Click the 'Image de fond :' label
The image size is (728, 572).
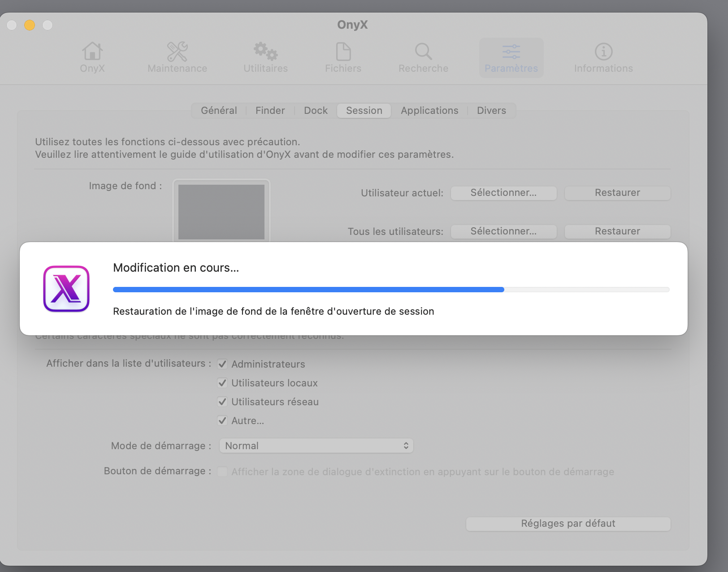[126, 186]
